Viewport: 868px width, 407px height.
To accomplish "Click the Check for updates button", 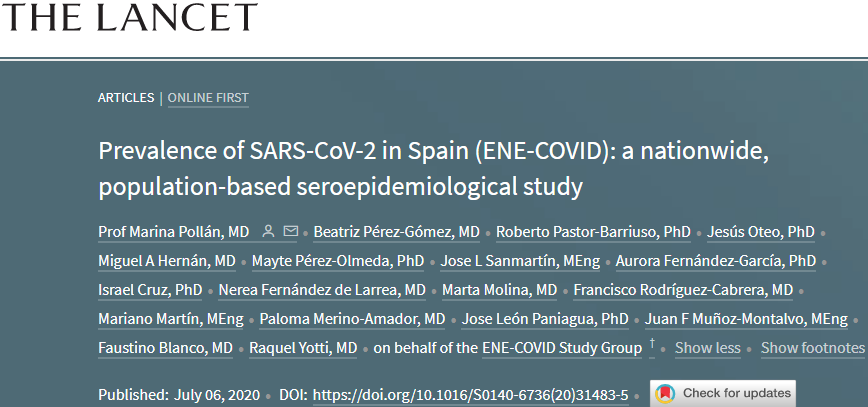I will [723, 394].
